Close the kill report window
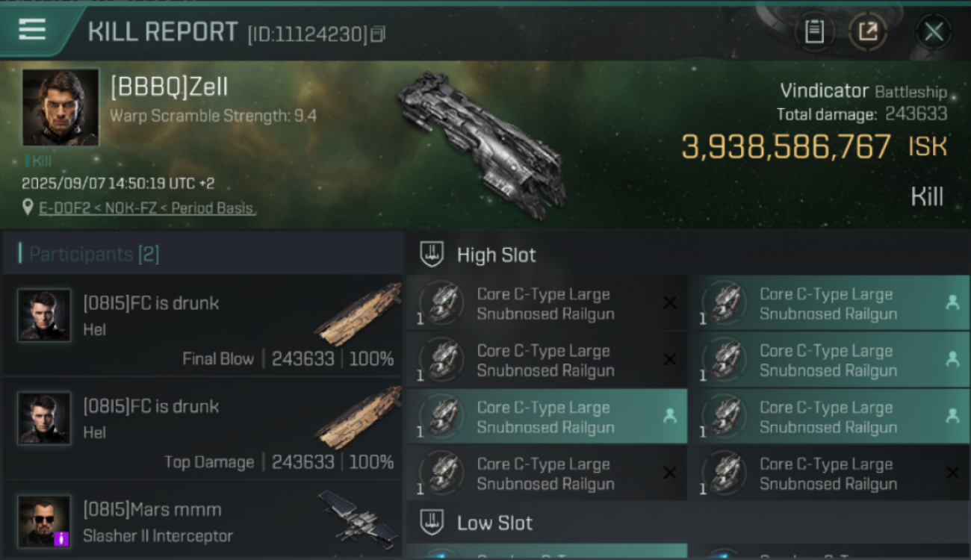 933,31
